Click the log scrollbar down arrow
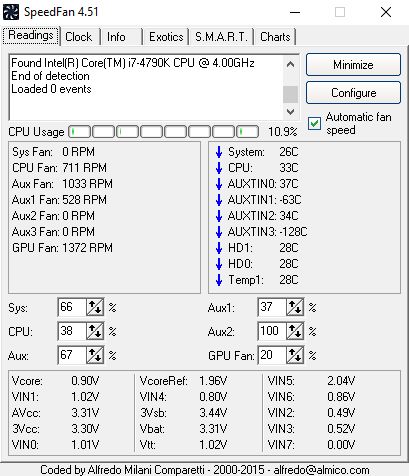 click(x=290, y=112)
